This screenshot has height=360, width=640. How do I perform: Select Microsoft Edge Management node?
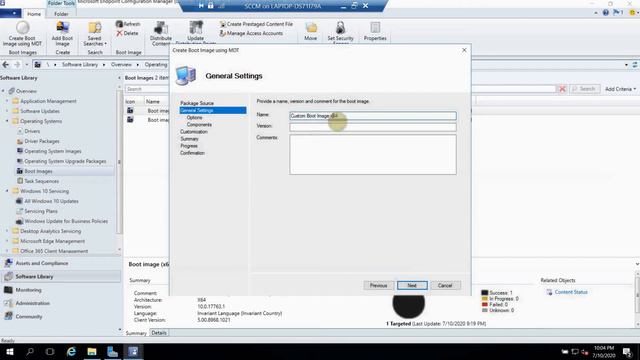pyautogui.click(x=52, y=241)
